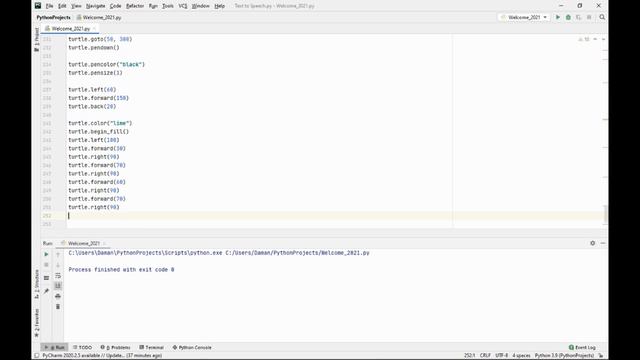The width and height of the screenshot is (640, 360).
Task: Hide the Run tool window with the minus icon
Action: coord(603,243)
